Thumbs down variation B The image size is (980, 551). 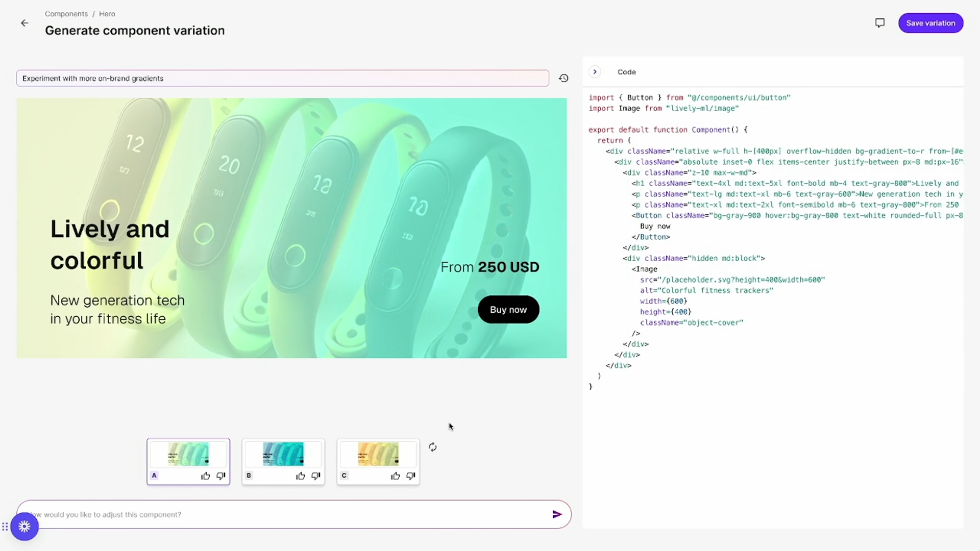pyautogui.click(x=316, y=475)
